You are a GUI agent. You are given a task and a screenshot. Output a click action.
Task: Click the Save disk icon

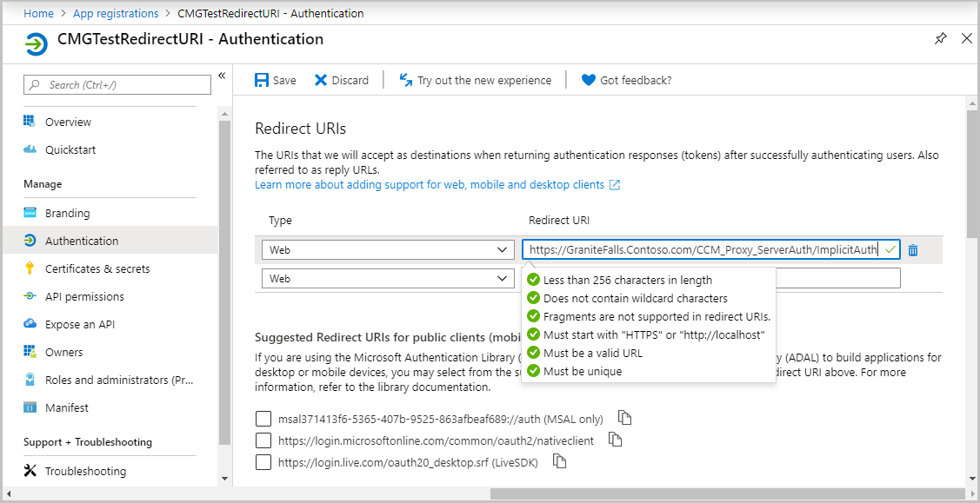click(262, 80)
